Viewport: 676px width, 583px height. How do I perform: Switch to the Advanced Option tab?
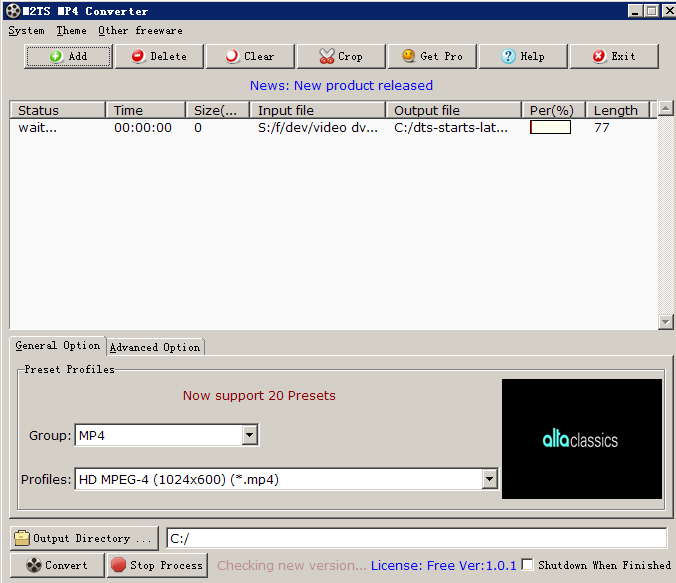point(155,347)
